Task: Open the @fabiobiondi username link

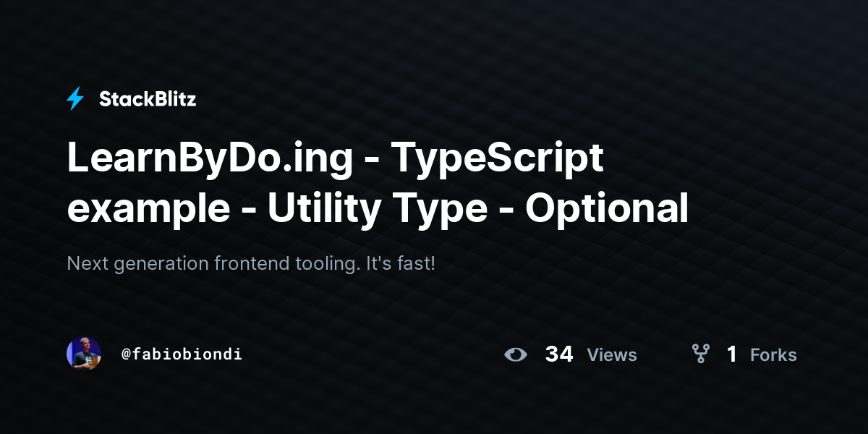Action: pos(182,354)
